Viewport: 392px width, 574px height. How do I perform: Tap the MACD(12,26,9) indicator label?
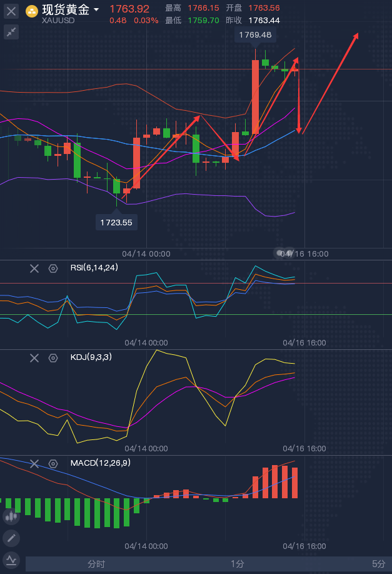tap(101, 463)
